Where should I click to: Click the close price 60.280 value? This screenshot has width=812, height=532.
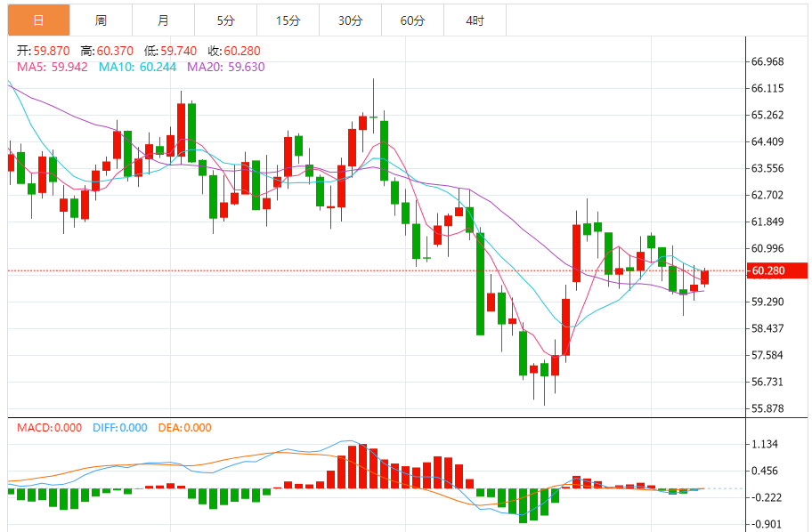pos(242,51)
